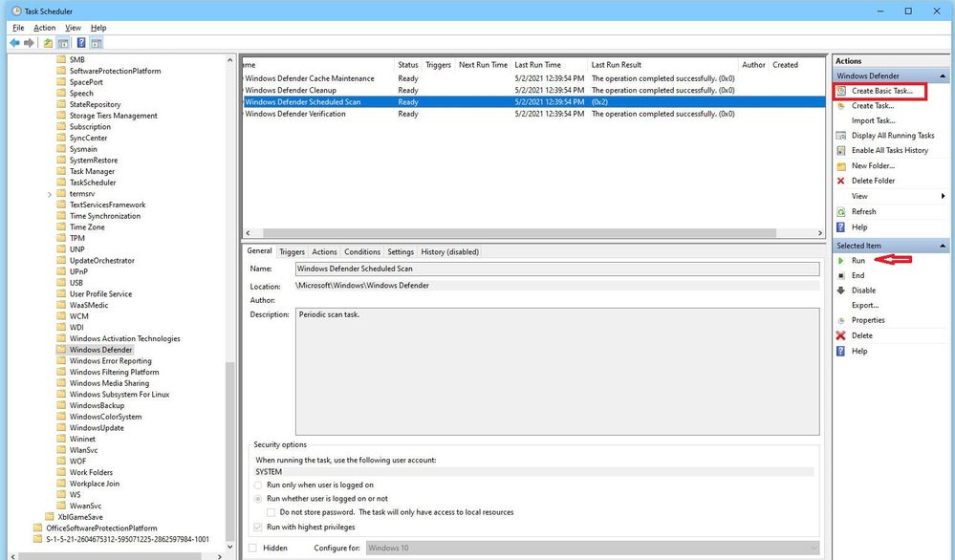The width and height of the screenshot is (955, 560).
Task: Click the red X Delete Folder icon
Action: [x=841, y=181]
